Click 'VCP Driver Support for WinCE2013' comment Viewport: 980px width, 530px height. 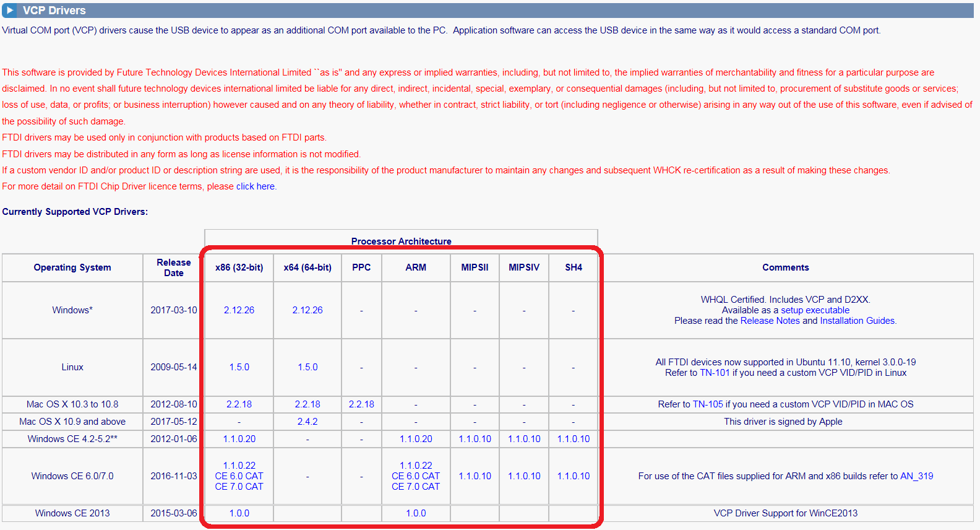(x=786, y=513)
